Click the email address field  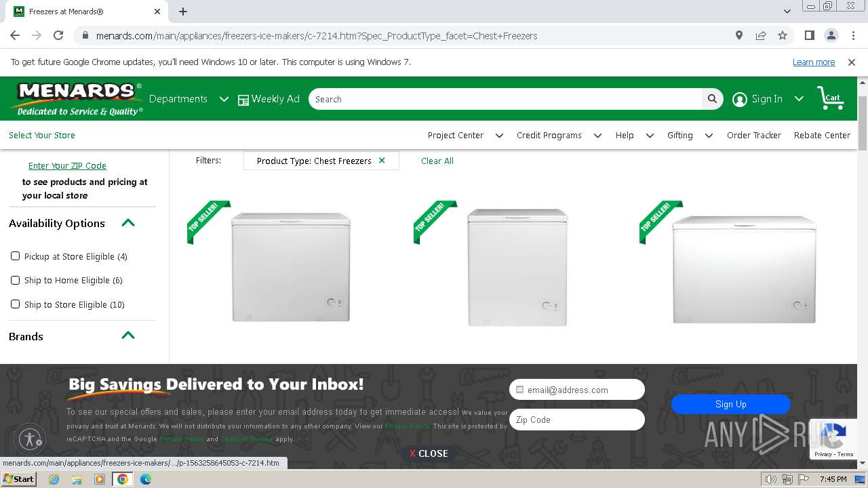577,390
